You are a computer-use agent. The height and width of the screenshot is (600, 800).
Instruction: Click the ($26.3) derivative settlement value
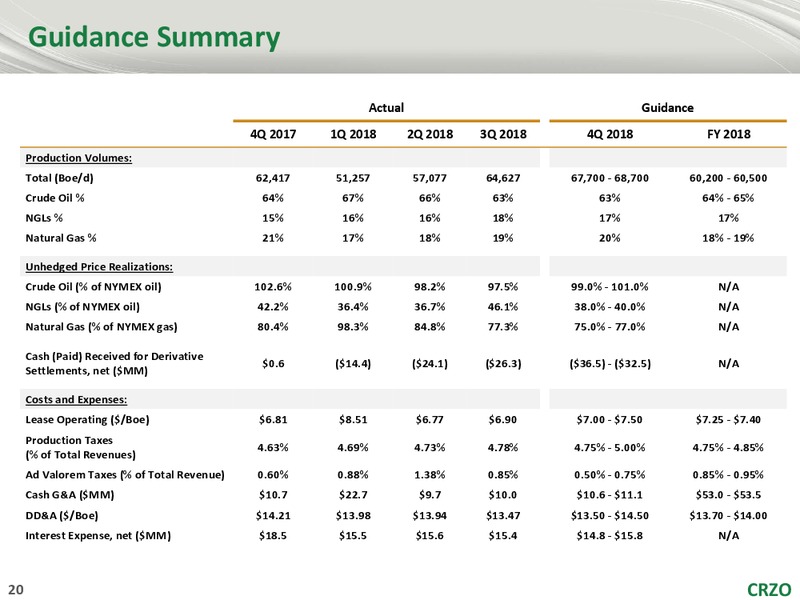503,364
